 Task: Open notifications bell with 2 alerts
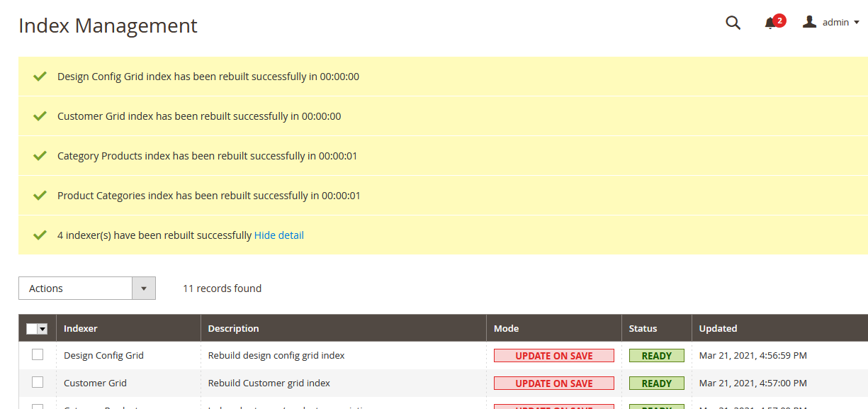[770, 23]
